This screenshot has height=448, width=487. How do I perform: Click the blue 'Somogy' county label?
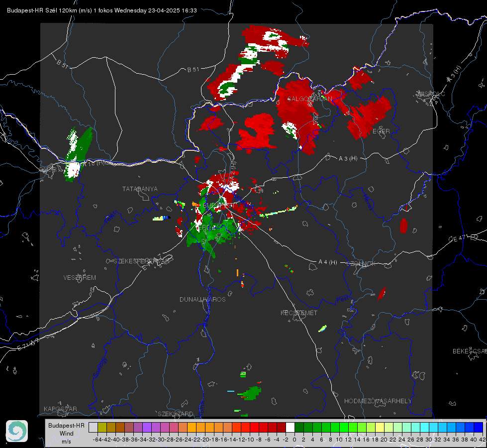(x=99, y=367)
